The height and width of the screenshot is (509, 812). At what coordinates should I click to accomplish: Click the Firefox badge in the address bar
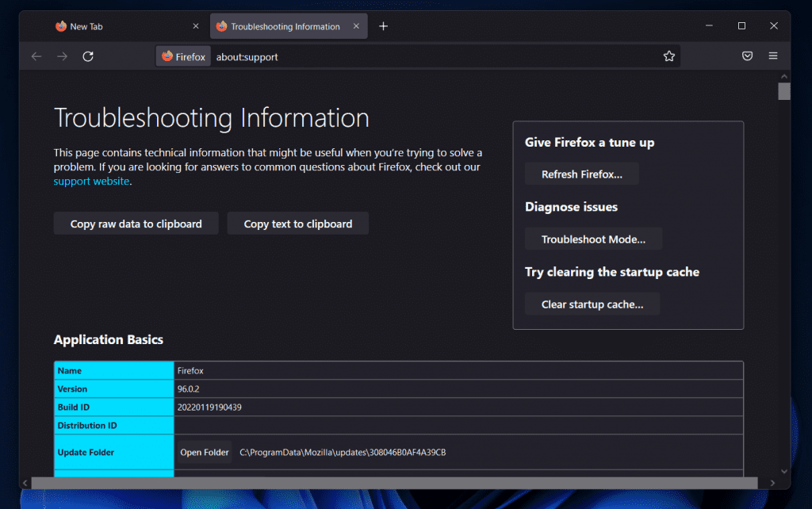pos(182,56)
